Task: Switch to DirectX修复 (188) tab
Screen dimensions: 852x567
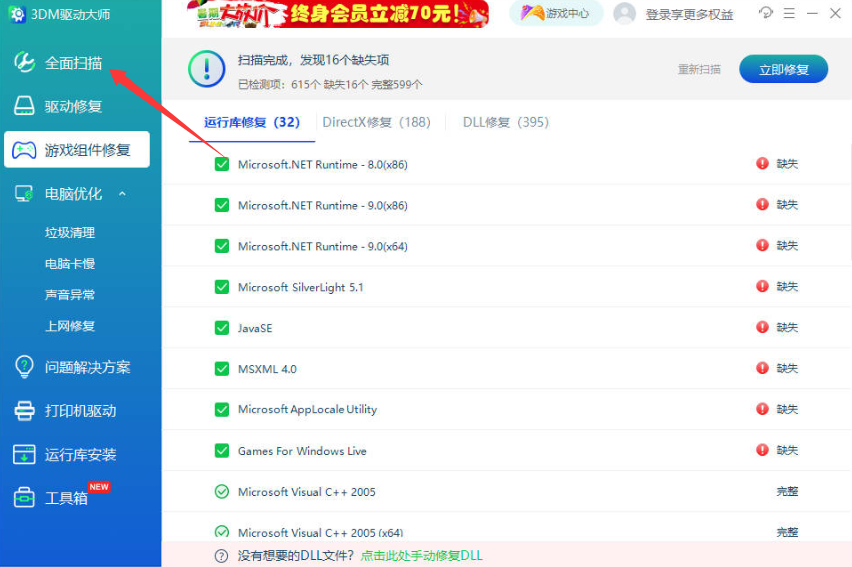Action: [x=377, y=122]
